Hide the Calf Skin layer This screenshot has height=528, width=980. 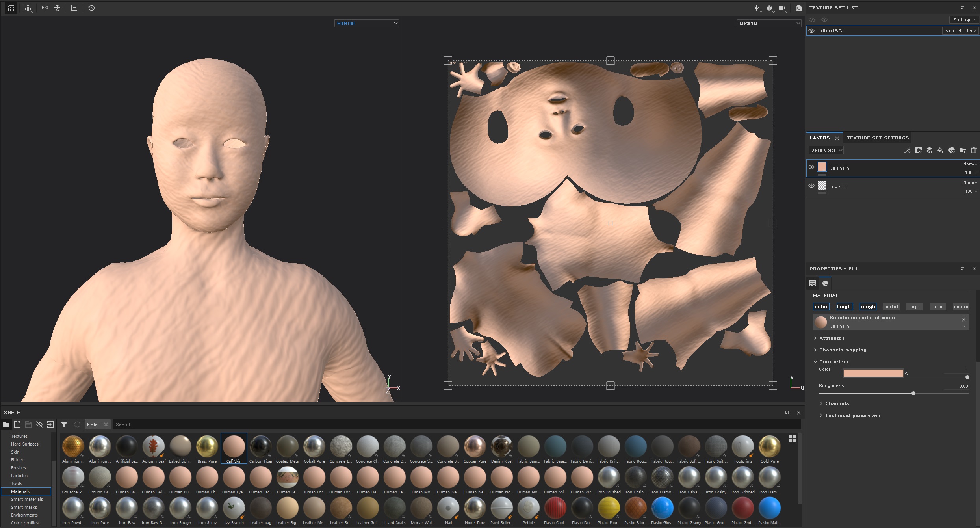[x=811, y=167]
